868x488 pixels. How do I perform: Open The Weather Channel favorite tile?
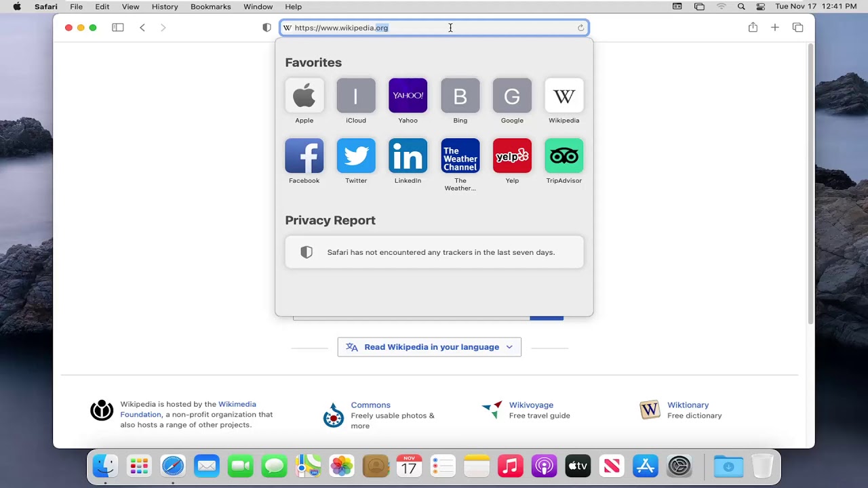pyautogui.click(x=460, y=156)
